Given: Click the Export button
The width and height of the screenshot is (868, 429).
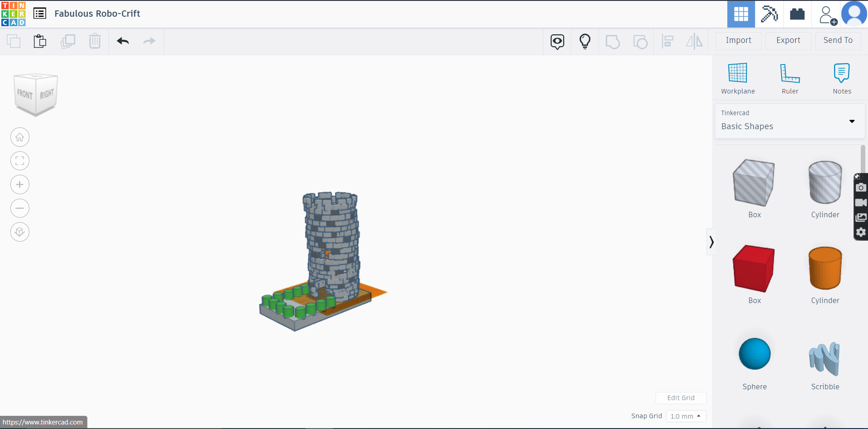Looking at the screenshot, I should [788, 40].
